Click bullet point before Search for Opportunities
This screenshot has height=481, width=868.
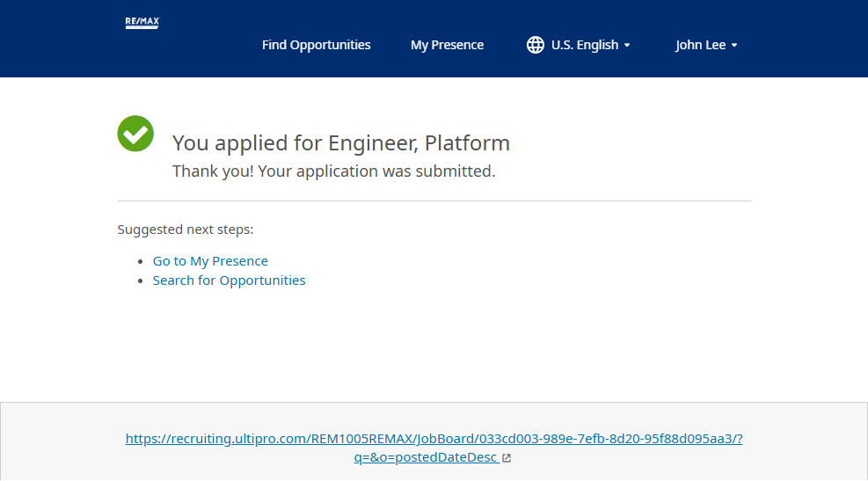pyautogui.click(x=142, y=281)
